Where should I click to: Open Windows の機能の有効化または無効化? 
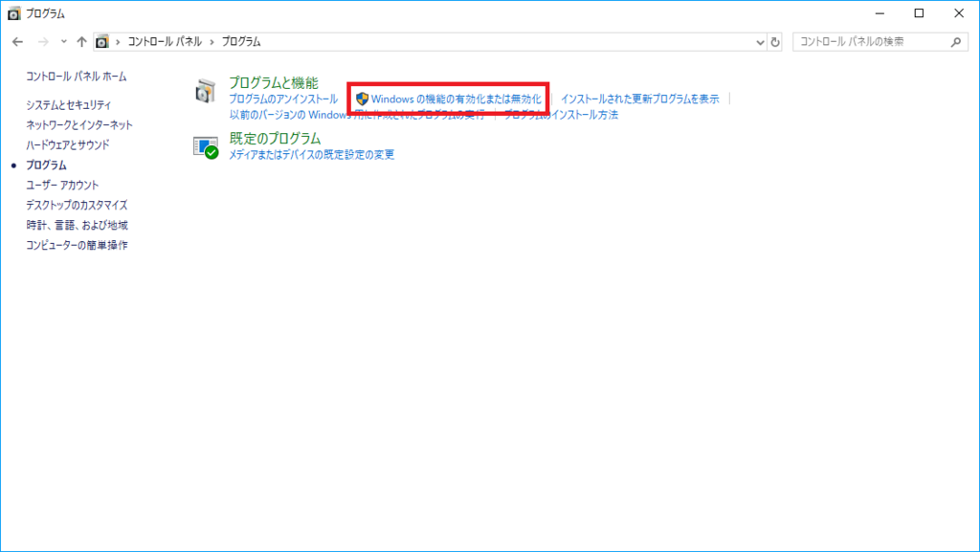pos(457,99)
